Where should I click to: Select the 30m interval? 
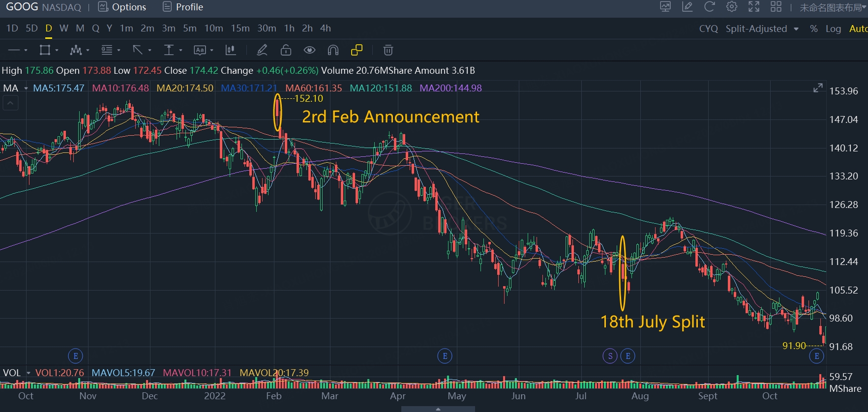(267, 29)
